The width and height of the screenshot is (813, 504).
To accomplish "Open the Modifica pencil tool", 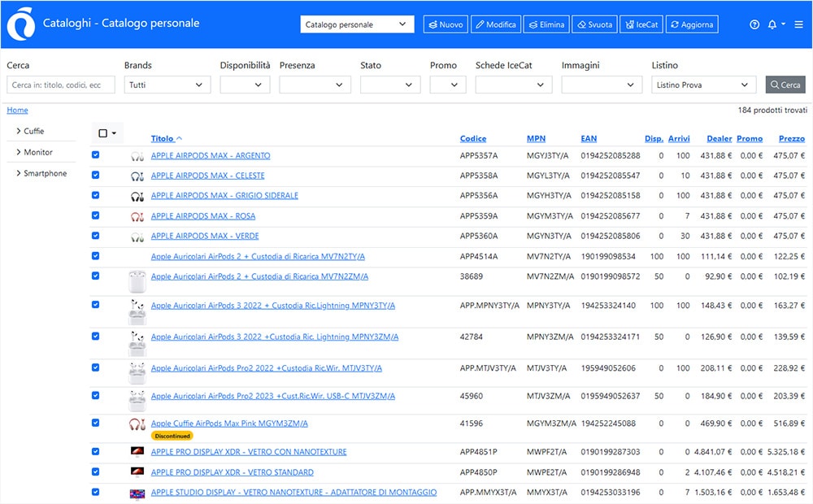I will [x=495, y=24].
